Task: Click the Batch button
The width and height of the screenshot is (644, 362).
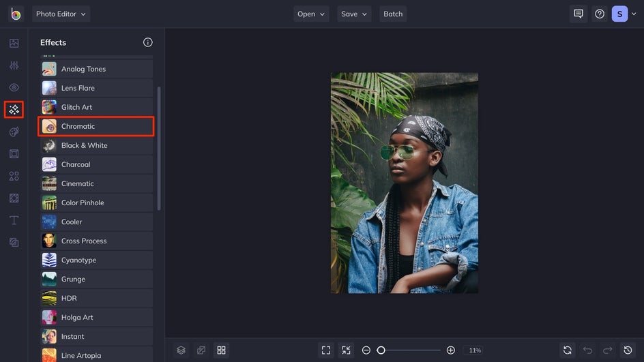Action: pyautogui.click(x=393, y=14)
